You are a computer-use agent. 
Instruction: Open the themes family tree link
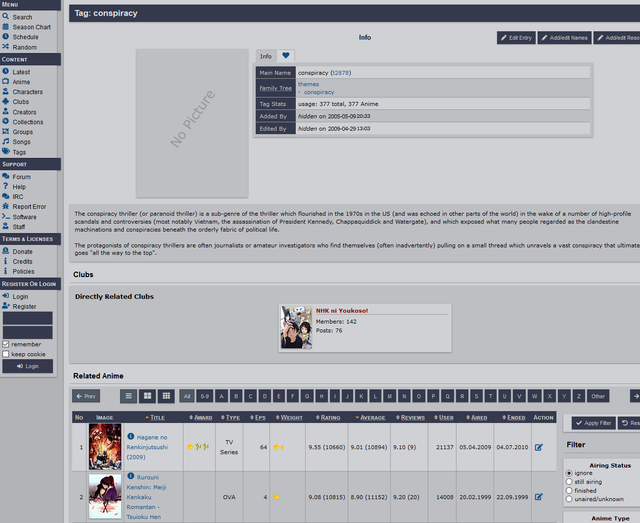[308, 84]
